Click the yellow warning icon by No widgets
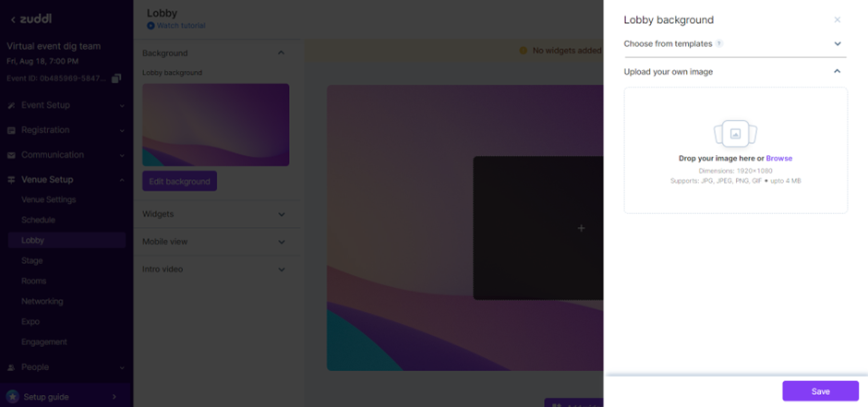The width and height of the screenshot is (868, 407). click(524, 51)
